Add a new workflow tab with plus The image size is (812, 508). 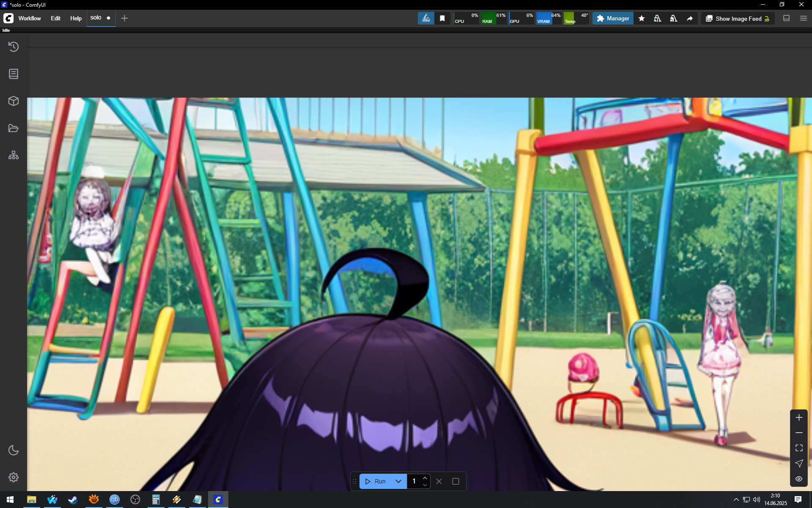(124, 18)
